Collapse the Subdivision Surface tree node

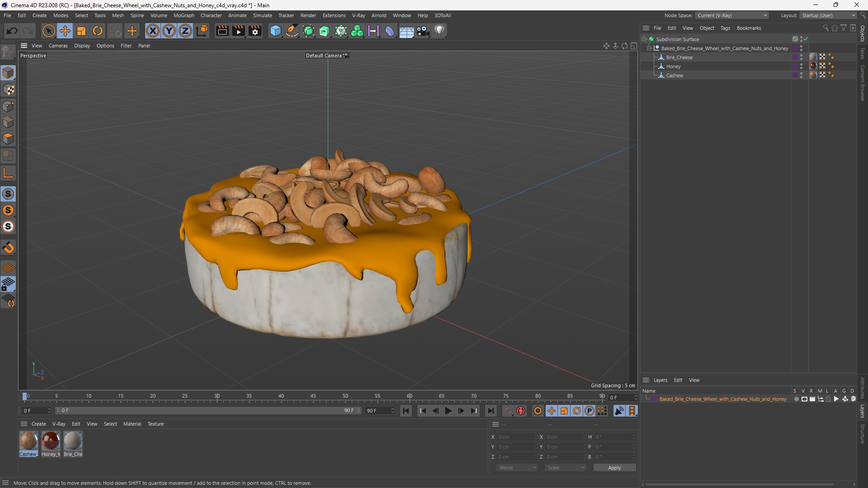click(x=644, y=39)
